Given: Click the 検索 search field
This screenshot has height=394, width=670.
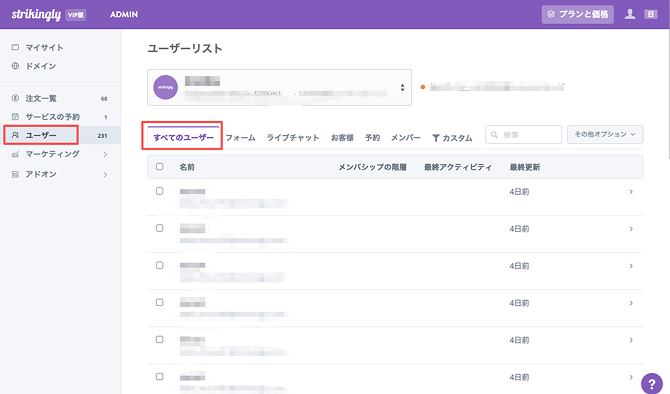Looking at the screenshot, I should click(523, 135).
